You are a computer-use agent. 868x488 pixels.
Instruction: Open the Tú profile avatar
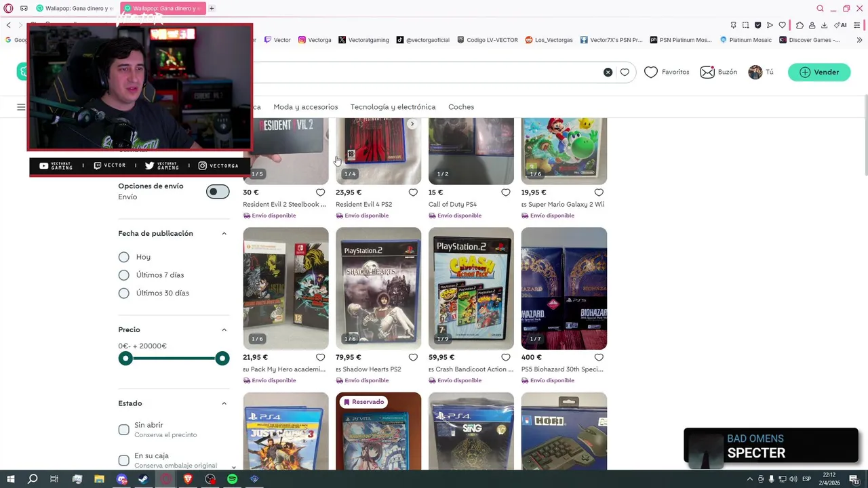coord(755,72)
